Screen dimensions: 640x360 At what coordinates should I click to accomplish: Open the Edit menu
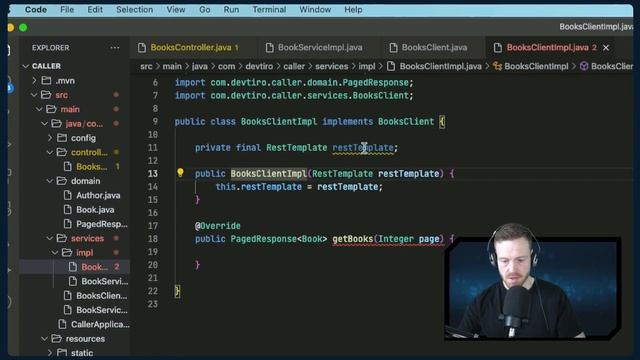tap(95, 9)
